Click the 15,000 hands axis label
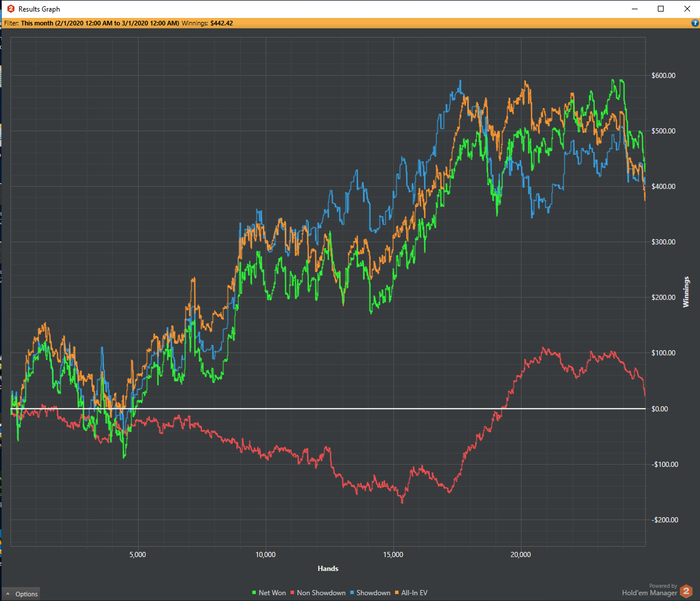This screenshot has width=700, height=601. [393, 555]
